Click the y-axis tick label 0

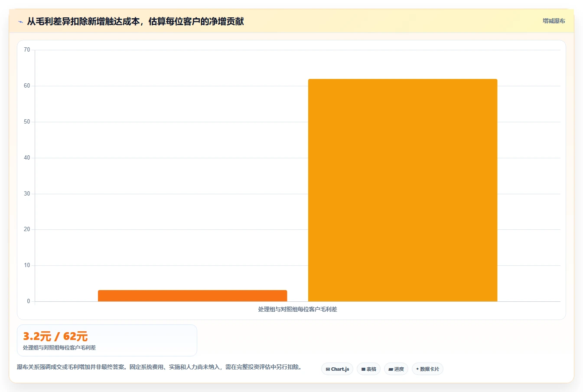click(x=29, y=301)
